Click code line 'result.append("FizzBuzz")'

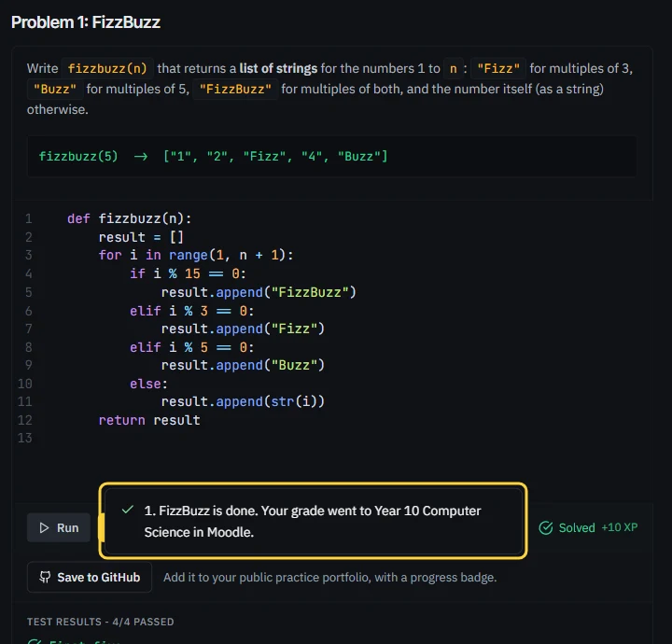point(259,292)
